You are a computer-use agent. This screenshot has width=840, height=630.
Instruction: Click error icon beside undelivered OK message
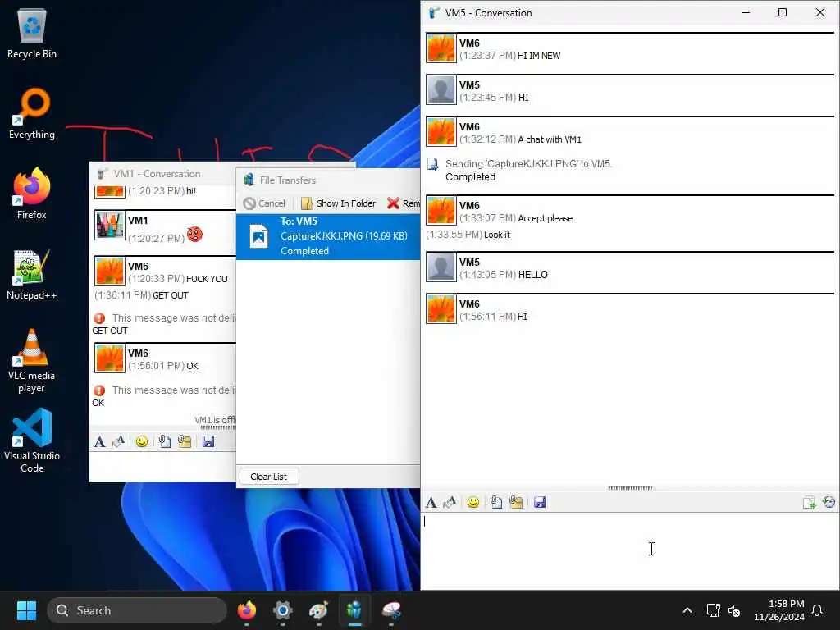click(99, 390)
